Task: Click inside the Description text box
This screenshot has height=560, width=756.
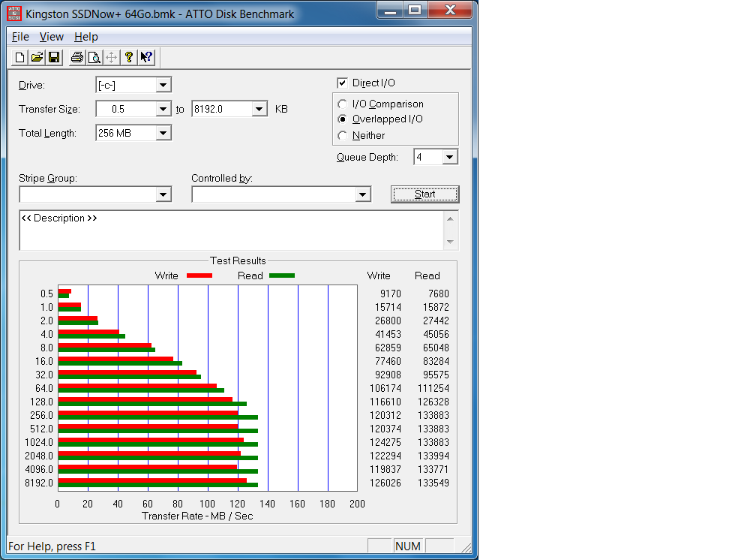Action: tap(232, 230)
